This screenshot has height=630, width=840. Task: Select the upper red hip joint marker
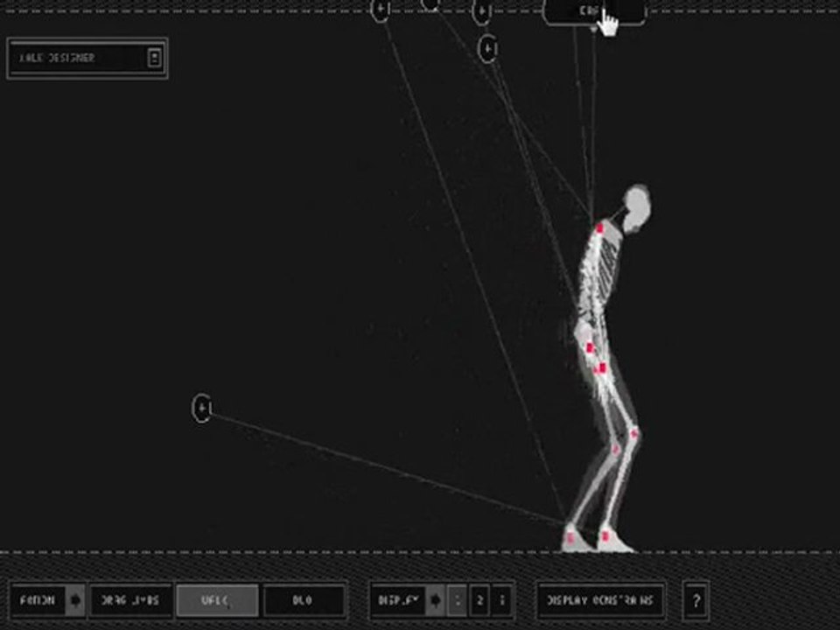pos(591,347)
